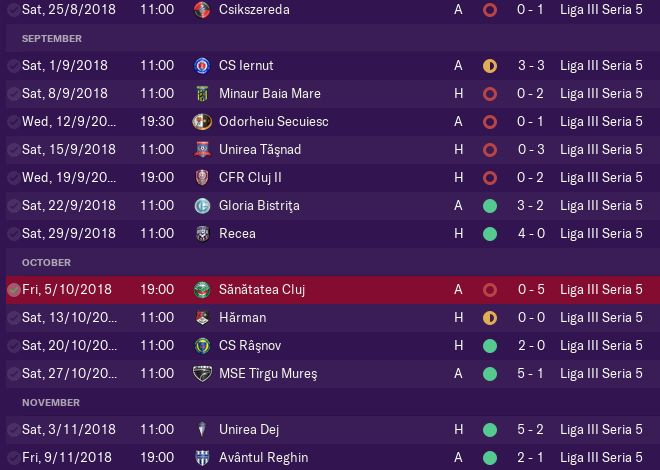
Task: Open the Unirea Dej team name
Action: click(249, 430)
